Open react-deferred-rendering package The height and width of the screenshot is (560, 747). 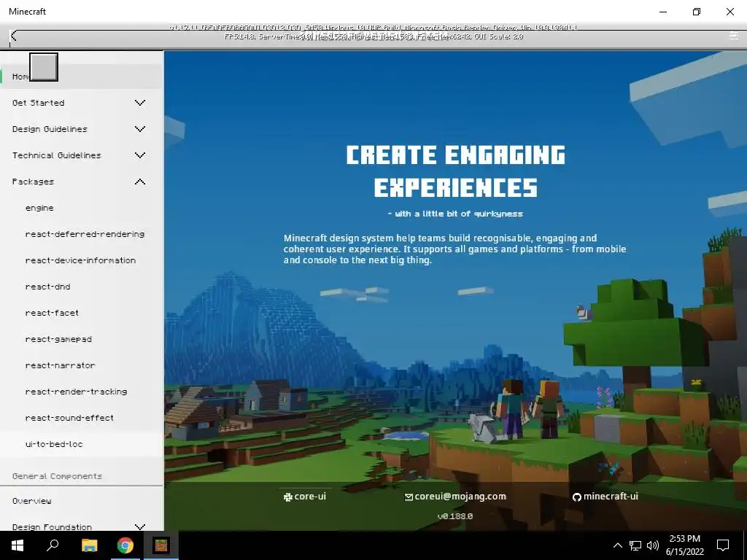click(85, 234)
